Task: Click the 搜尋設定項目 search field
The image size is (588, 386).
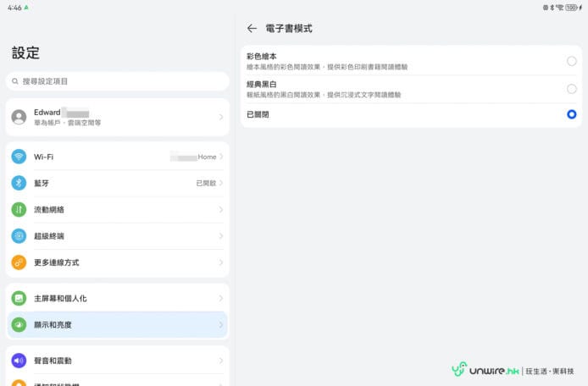Action: (x=117, y=81)
